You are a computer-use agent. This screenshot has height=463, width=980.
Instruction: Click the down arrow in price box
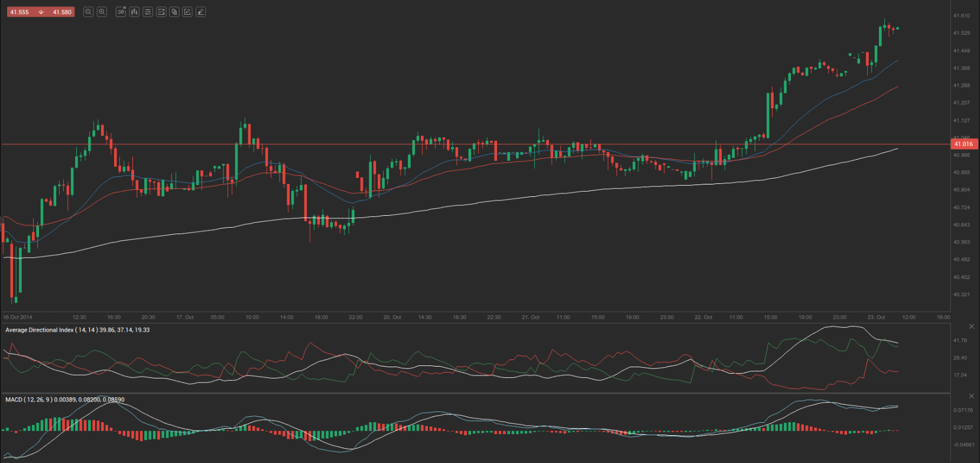pyautogui.click(x=41, y=12)
